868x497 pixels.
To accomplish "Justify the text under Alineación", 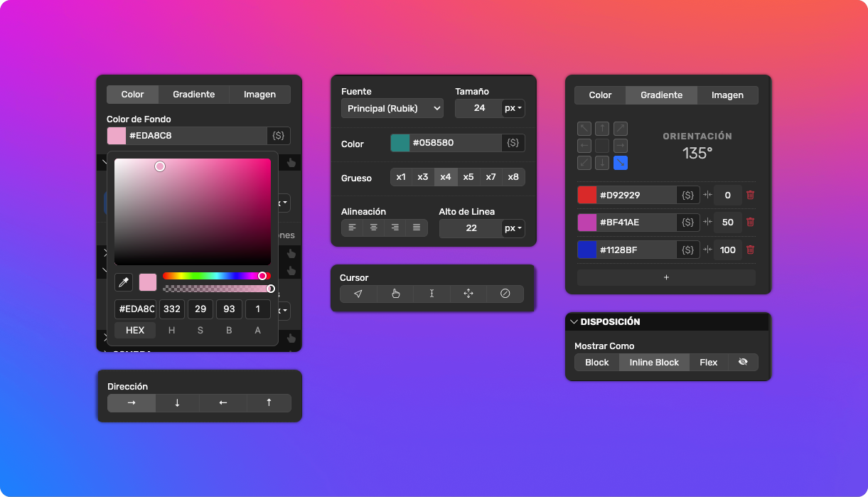I will 417,228.
